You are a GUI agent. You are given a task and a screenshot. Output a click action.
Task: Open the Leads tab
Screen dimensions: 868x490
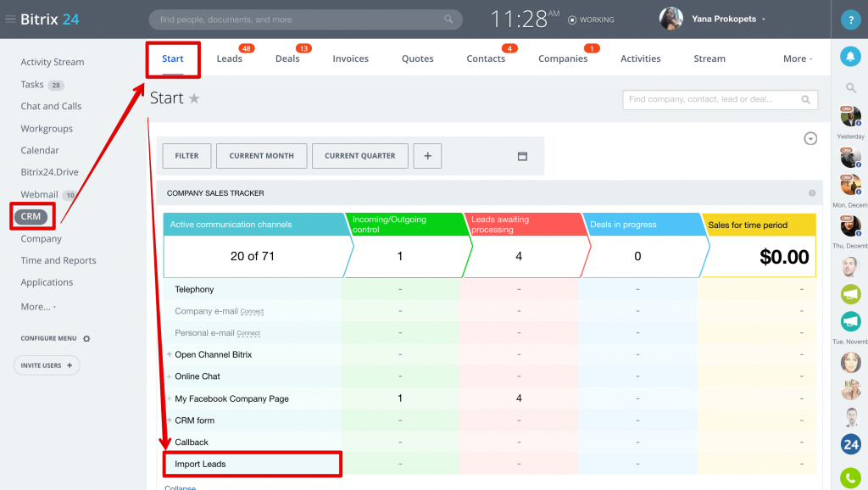229,58
